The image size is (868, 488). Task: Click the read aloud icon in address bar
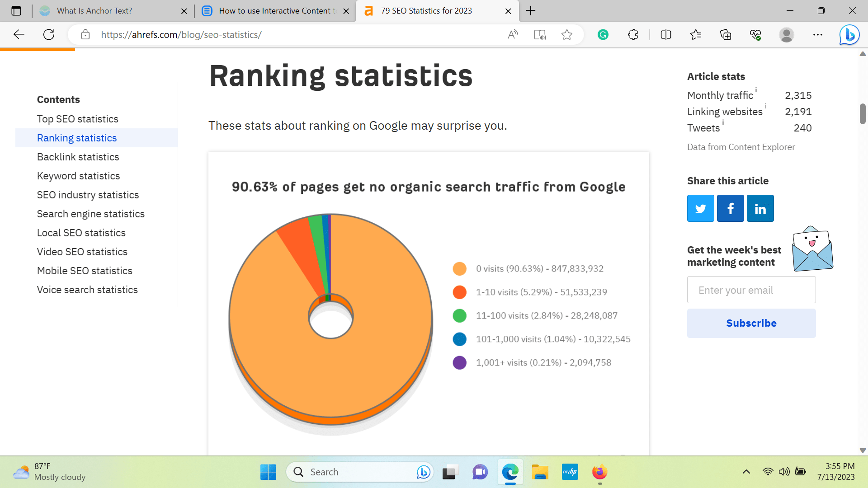(x=513, y=34)
